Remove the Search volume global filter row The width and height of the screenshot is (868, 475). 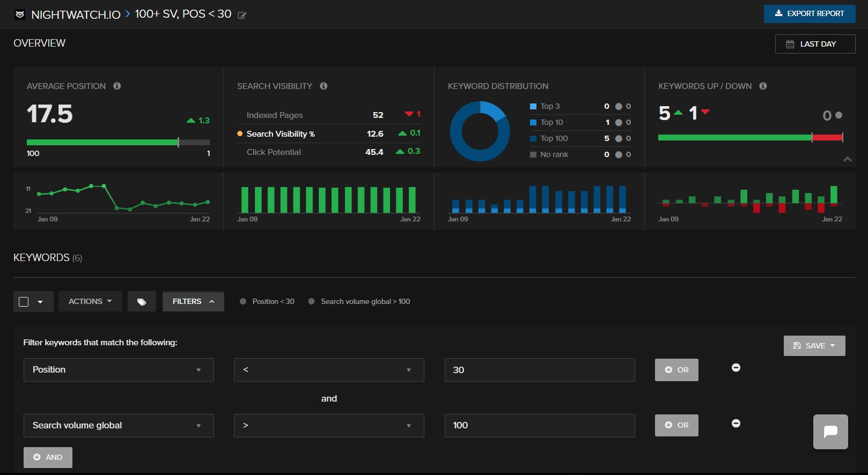[x=736, y=424]
